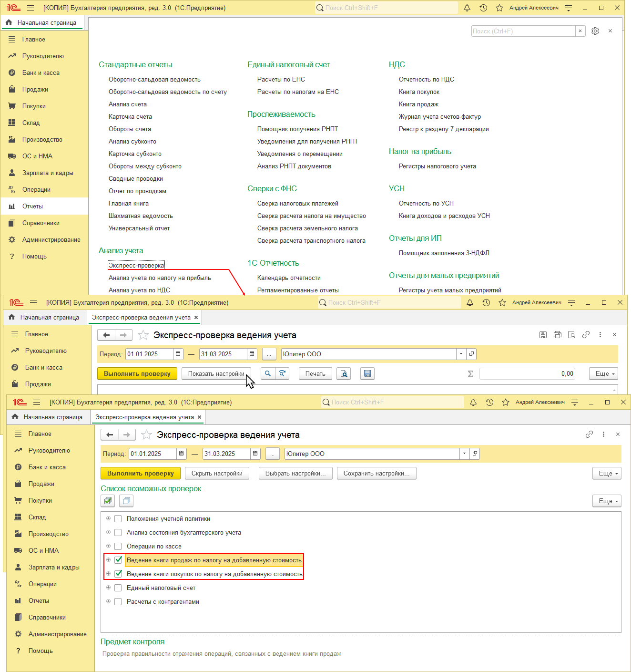The width and height of the screenshot is (631, 672).
Task: Tick the Операции по кассе checkbox
Action: tap(118, 547)
